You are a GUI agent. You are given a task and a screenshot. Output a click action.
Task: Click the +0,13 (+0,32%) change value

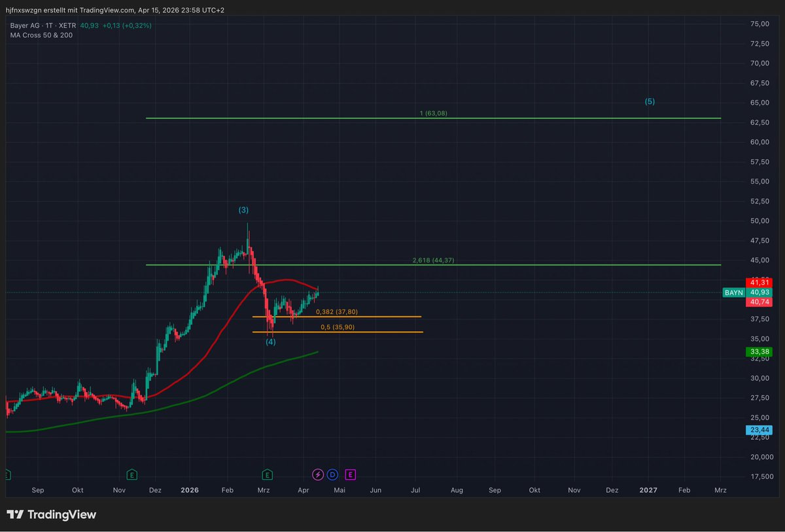[x=128, y=25]
